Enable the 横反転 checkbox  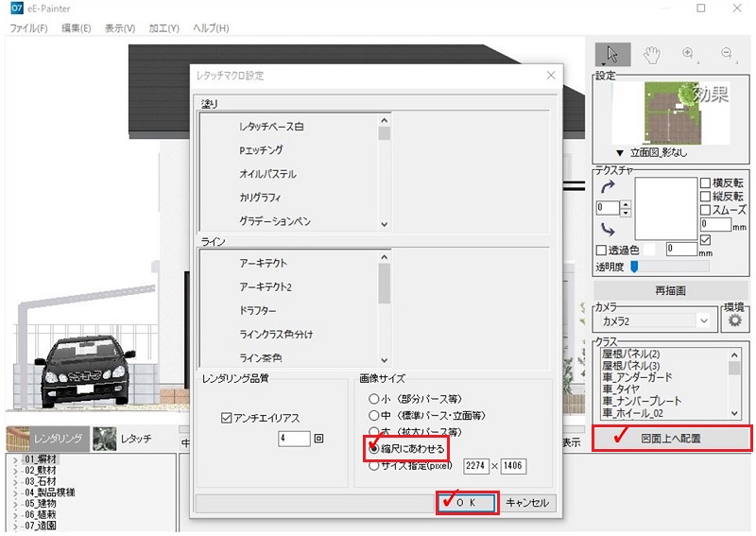click(x=705, y=182)
